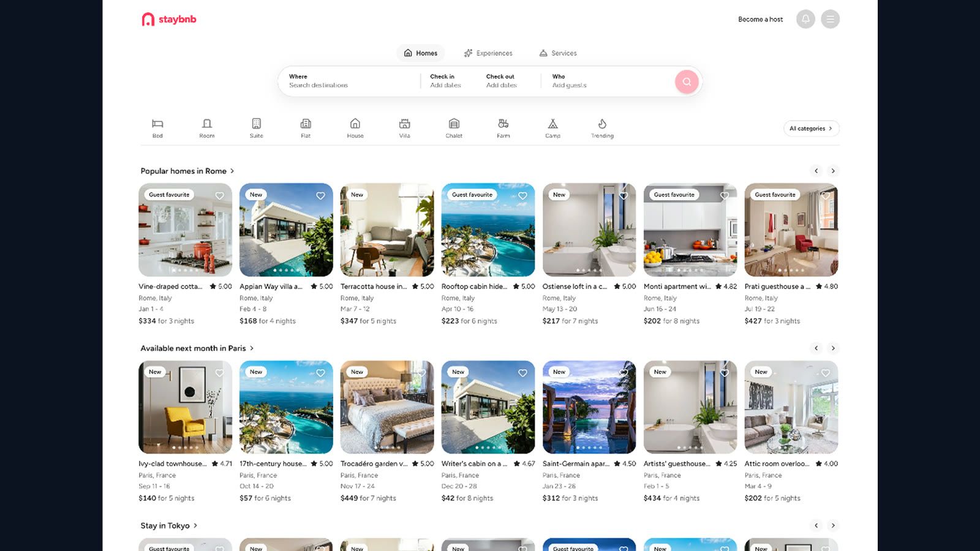Viewport: 980px width, 551px height.
Task: Open the Ivy-clad townhouse photo
Action: (x=185, y=407)
